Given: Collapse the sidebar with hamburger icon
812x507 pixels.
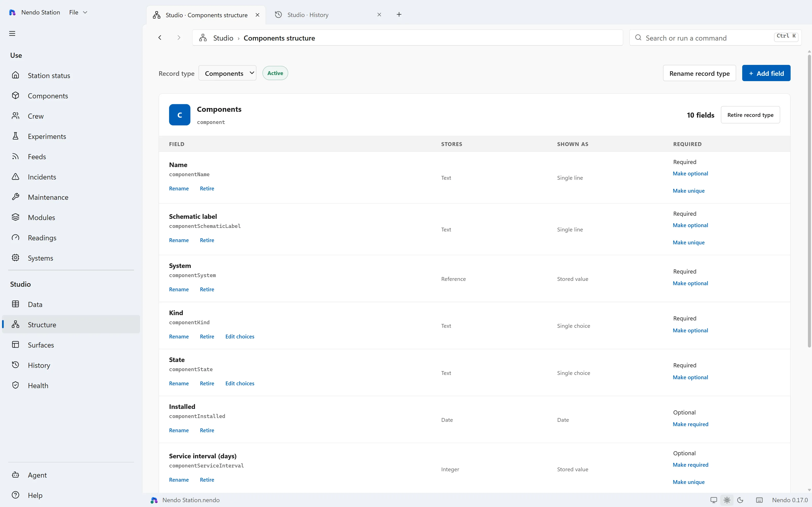Looking at the screenshot, I should click(12, 33).
